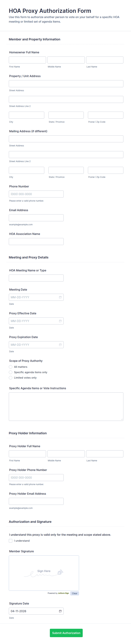Select Specific agenda items only option

[x=11, y=372]
